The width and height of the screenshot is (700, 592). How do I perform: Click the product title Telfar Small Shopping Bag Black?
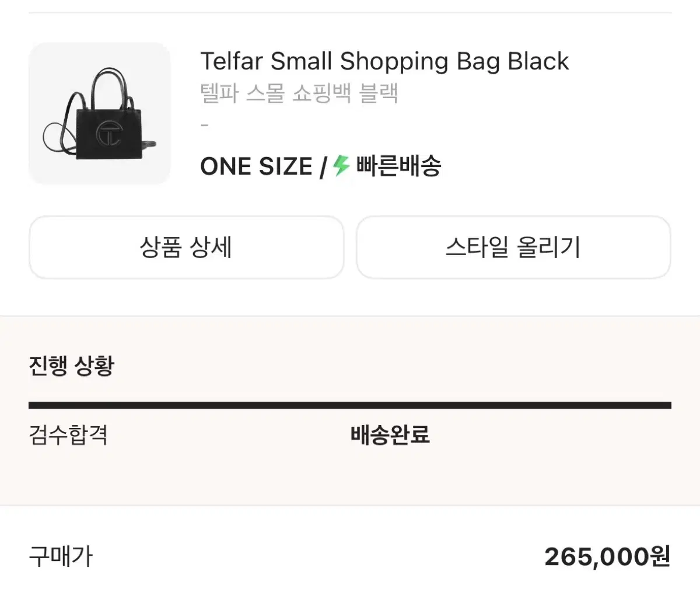click(385, 60)
